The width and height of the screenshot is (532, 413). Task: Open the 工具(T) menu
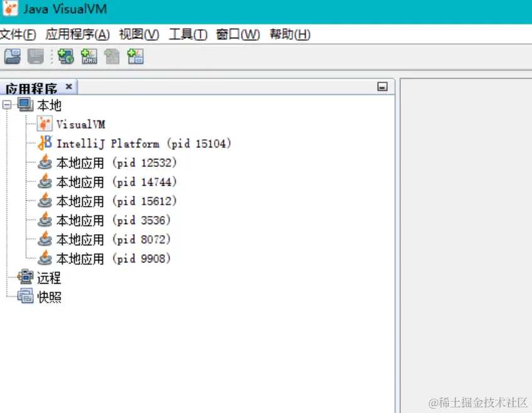188,35
